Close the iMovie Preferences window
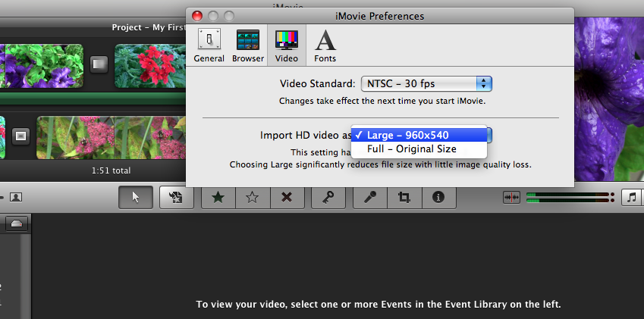 coord(197,16)
